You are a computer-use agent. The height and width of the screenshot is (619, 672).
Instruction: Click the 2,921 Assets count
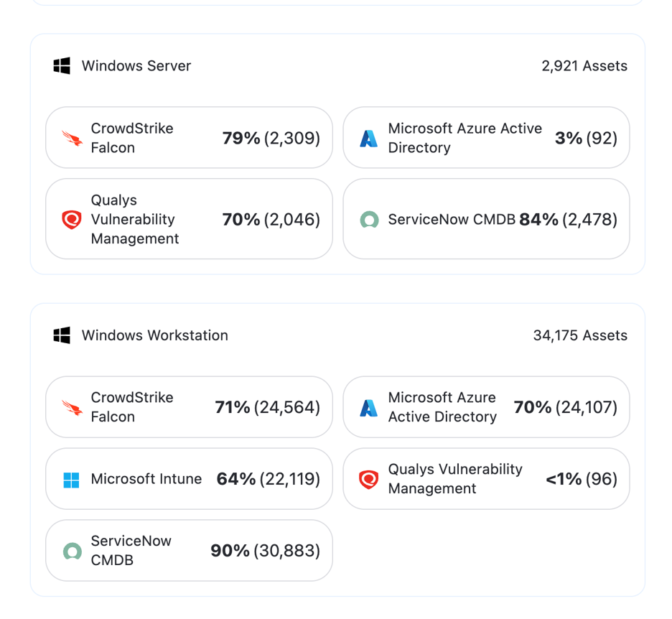pyautogui.click(x=584, y=65)
